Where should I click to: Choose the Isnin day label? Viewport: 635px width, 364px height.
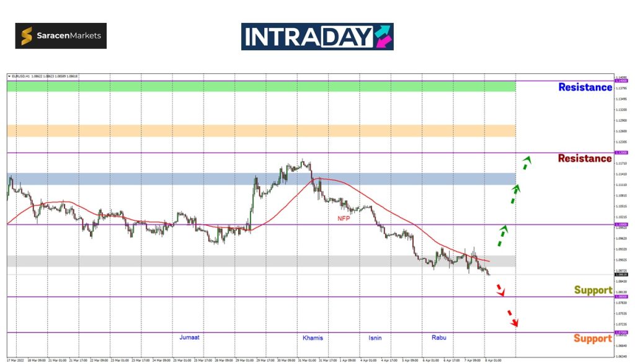[375, 338]
